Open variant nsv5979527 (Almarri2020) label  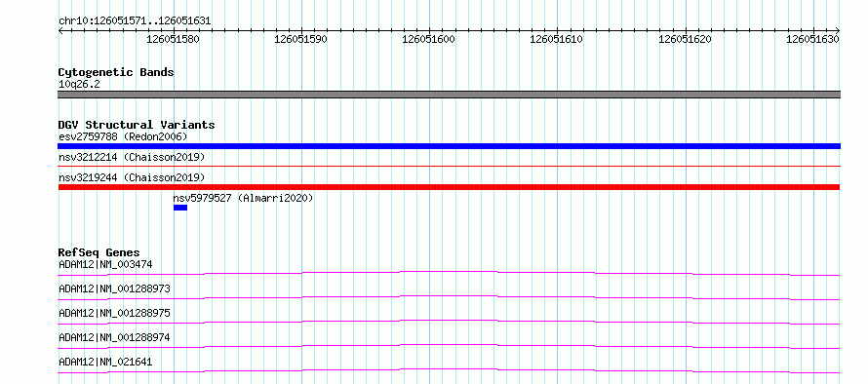[x=243, y=198]
